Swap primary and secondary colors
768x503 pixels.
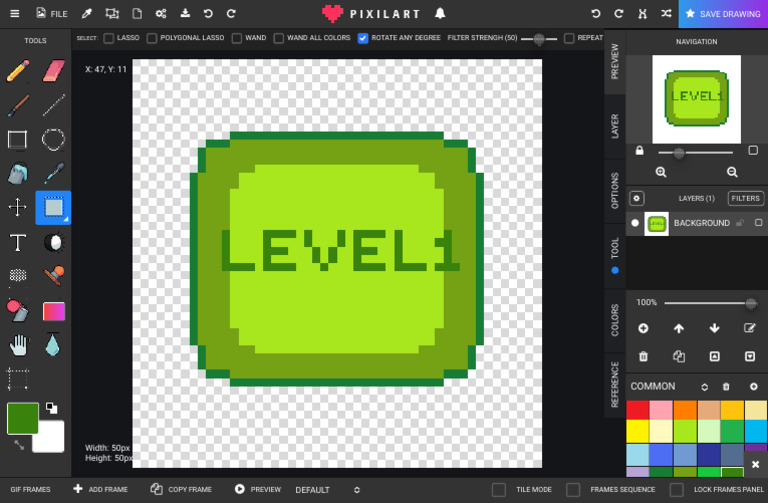click(19, 445)
